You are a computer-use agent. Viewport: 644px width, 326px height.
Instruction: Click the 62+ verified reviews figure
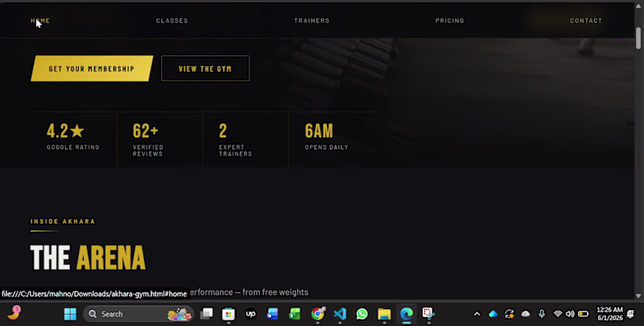click(146, 131)
